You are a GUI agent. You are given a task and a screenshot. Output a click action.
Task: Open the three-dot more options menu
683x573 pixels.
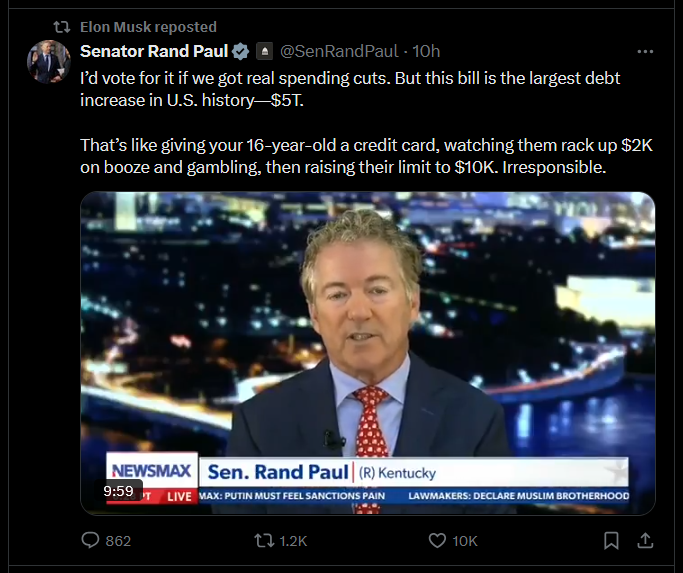click(x=645, y=51)
